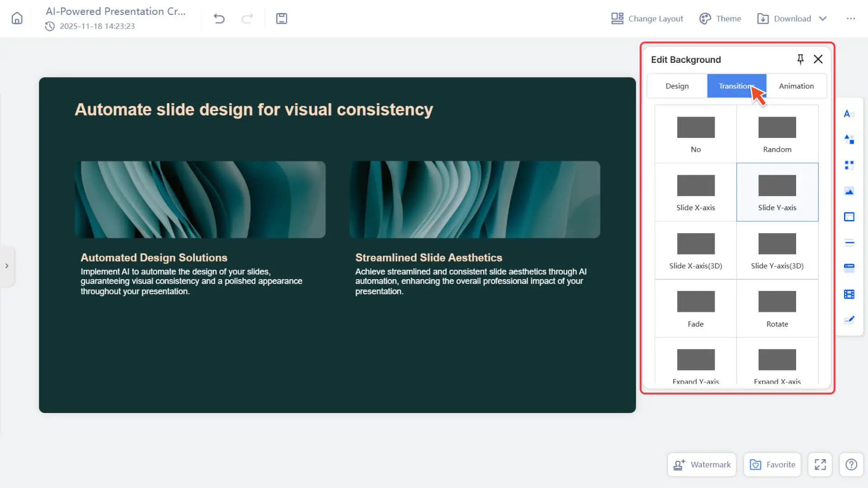Open the video filmstrip tool in sidebar

(849, 294)
